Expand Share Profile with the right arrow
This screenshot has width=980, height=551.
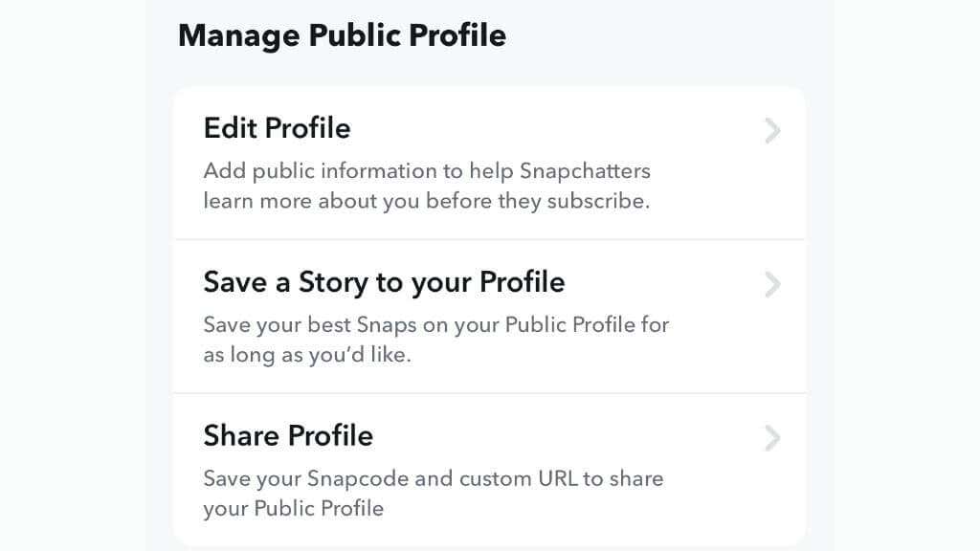coord(772,438)
